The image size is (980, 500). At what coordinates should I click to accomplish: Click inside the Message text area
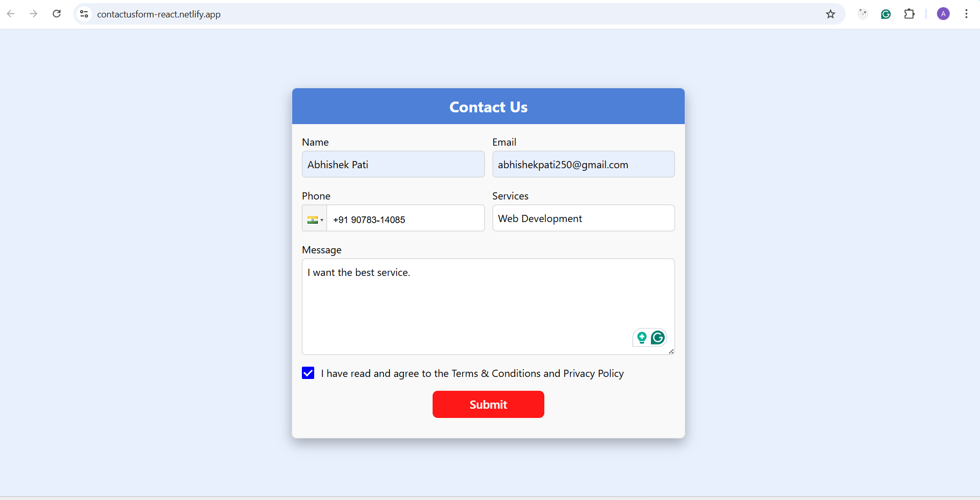461,307
